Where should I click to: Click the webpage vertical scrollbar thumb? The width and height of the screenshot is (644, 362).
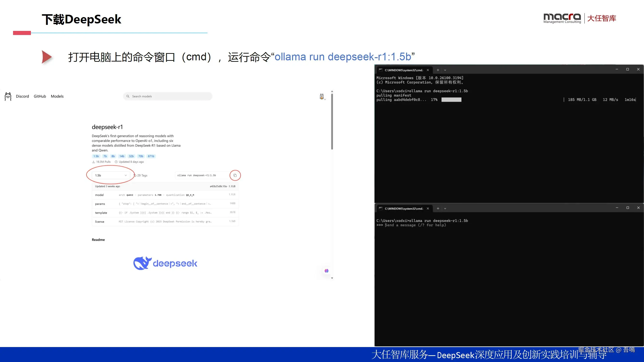pos(332,121)
